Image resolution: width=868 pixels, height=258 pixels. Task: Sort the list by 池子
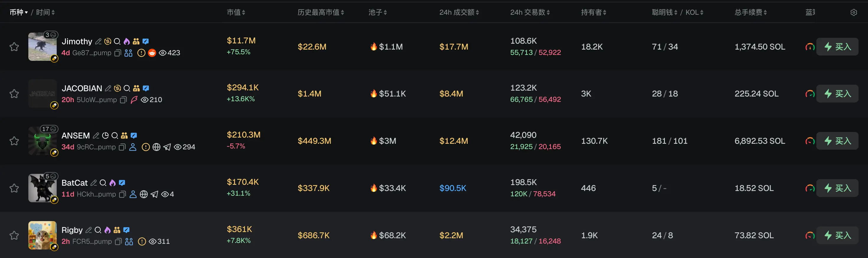tap(378, 12)
